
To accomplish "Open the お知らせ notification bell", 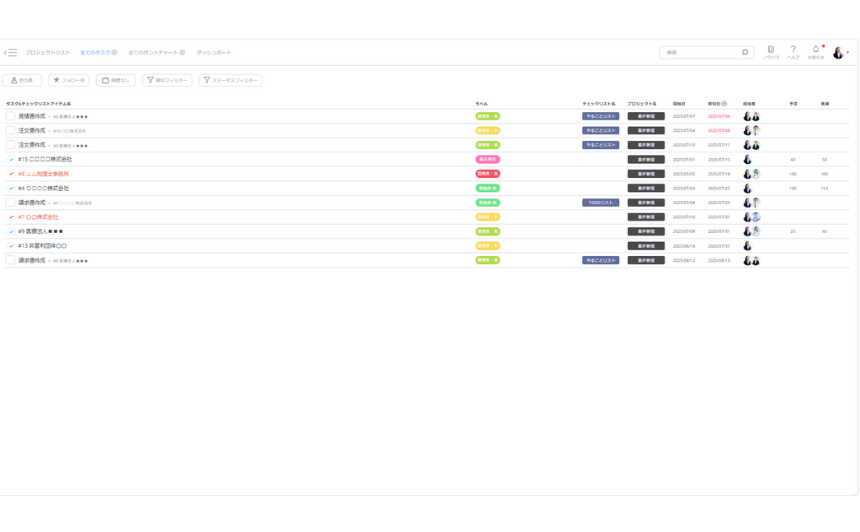I will pyautogui.click(x=816, y=50).
